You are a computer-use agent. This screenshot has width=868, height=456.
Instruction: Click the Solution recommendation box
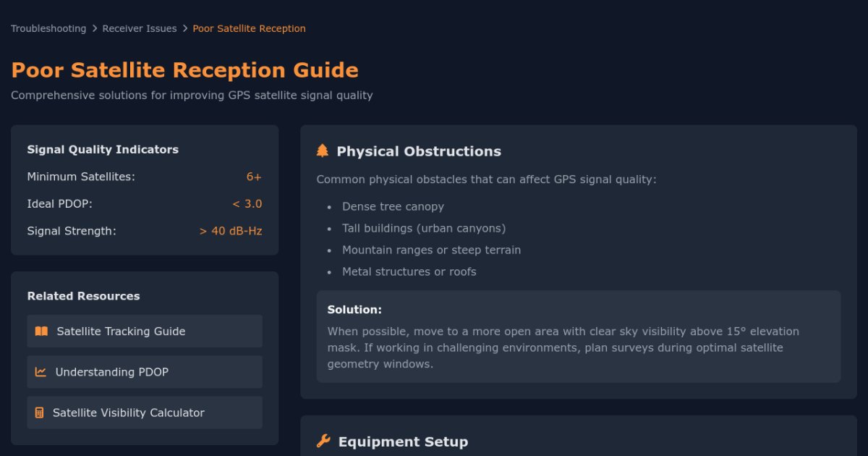[x=578, y=335]
